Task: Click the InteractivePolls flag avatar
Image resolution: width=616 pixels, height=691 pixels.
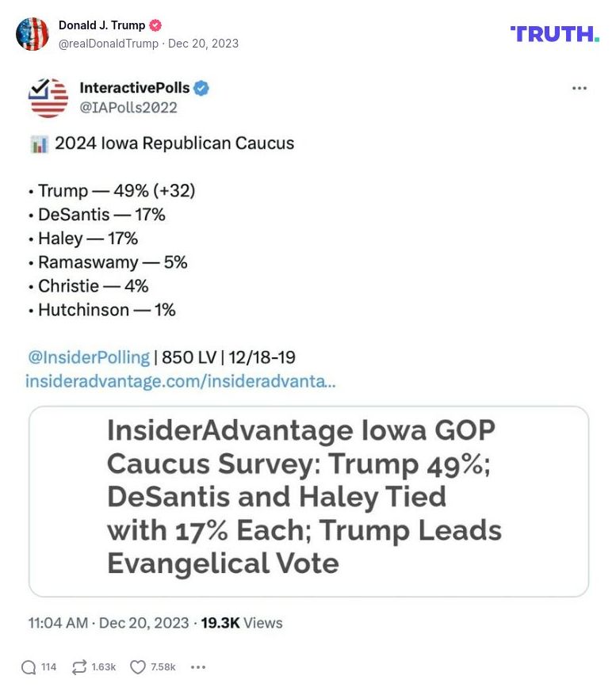Action: tap(48, 97)
